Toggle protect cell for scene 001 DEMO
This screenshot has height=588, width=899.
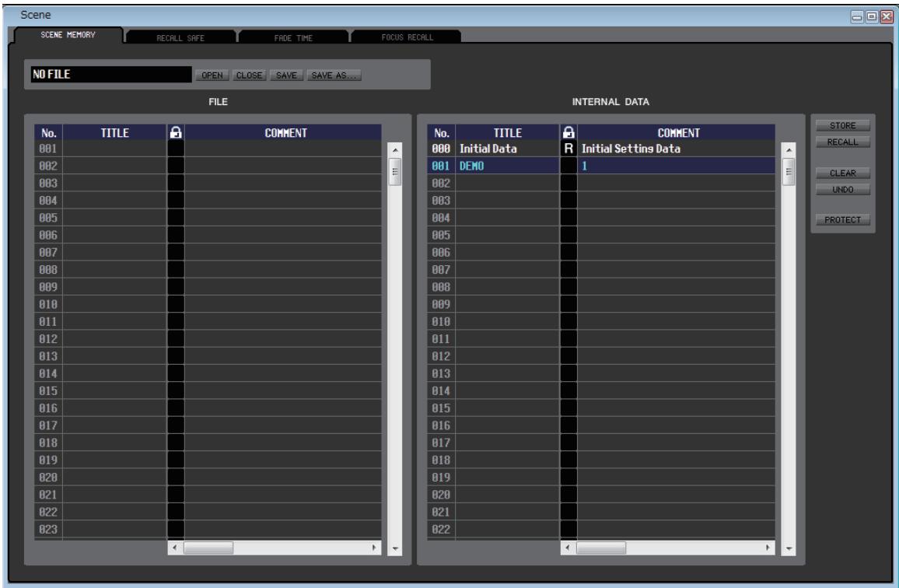click(568, 166)
